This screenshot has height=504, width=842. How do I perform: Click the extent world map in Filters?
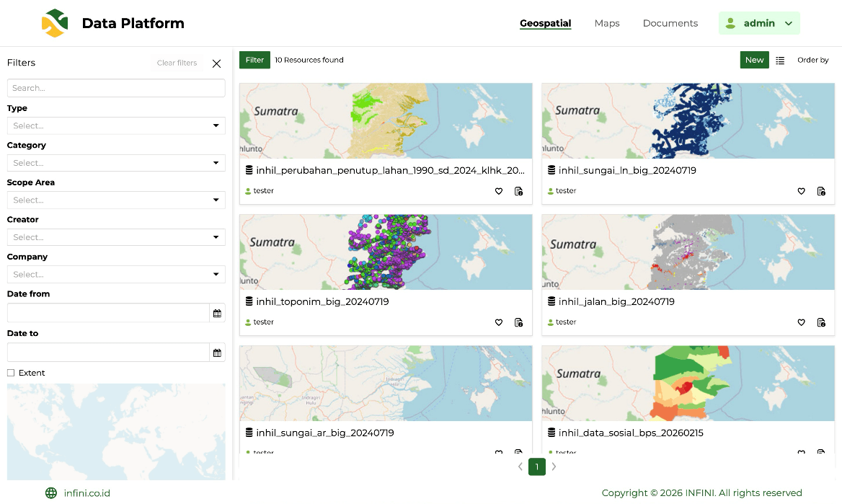click(x=116, y=432)
